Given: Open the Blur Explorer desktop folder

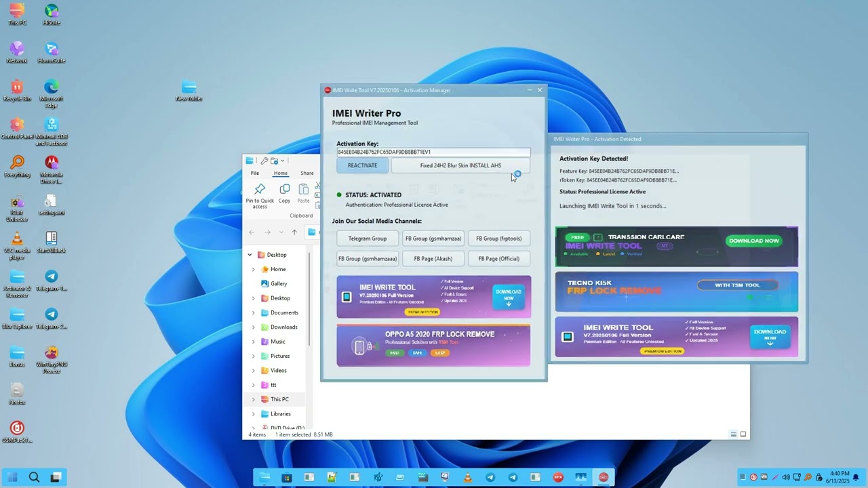Looking at the screenshot, I should coord(17,318).
